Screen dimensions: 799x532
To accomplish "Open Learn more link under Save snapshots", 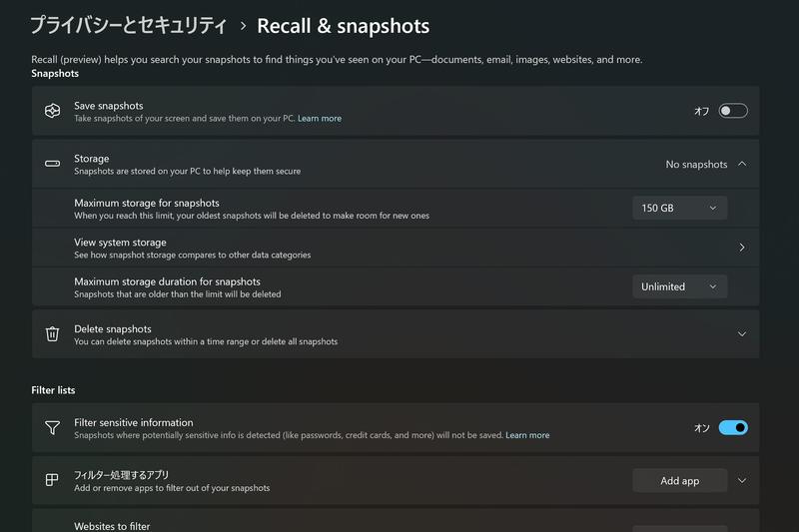I will pyautogui.click(x=320, y=118).
